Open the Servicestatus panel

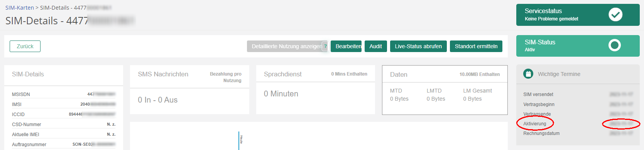pos(578,15)
